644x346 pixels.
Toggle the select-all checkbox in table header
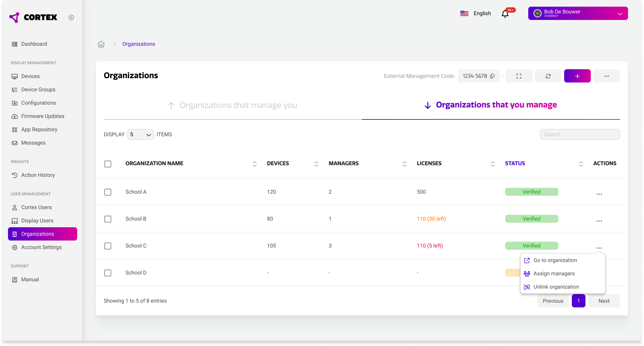(x=108, y=164)
